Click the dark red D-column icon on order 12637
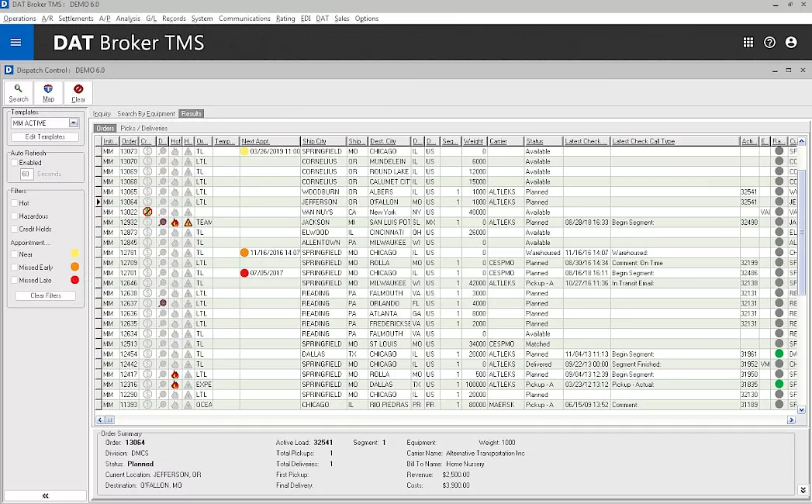Image resolution: width=812 pixels, height=504 pixels. pos(163,303)
